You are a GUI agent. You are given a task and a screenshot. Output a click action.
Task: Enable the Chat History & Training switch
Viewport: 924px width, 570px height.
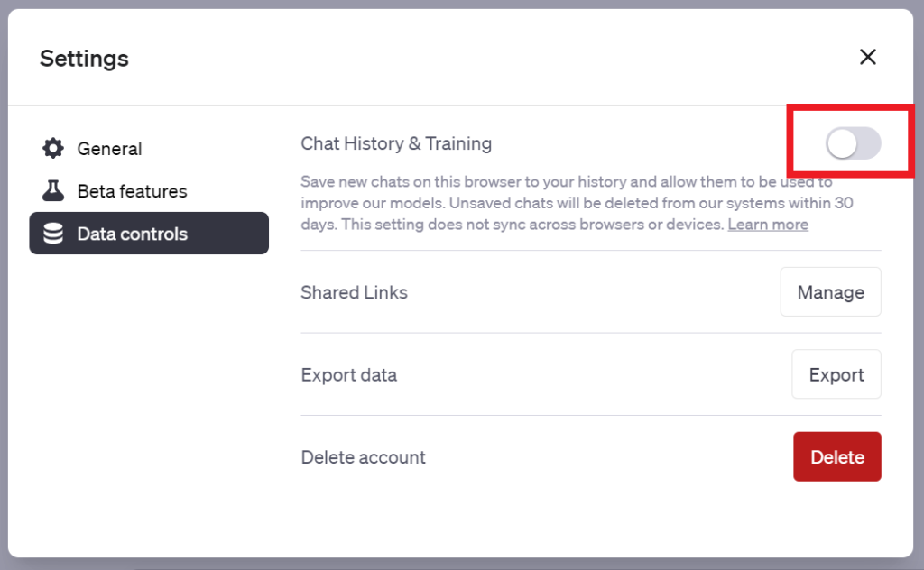click(853, 144)
